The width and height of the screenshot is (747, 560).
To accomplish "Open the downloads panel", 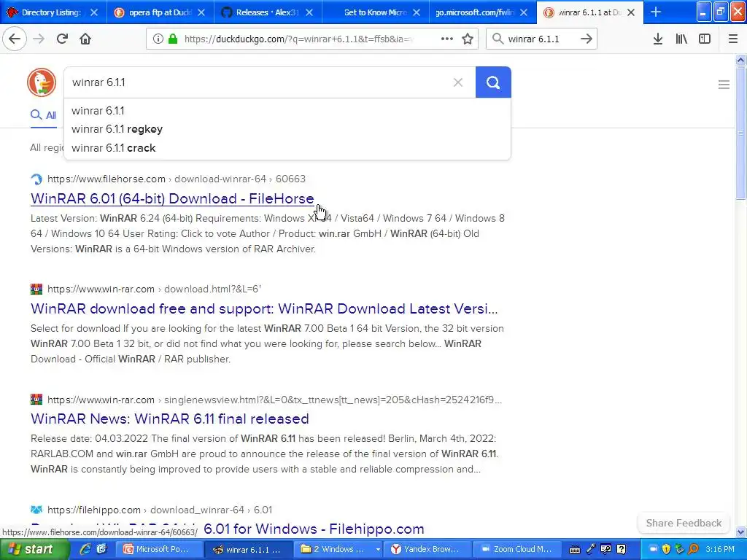I will click(x=658, y=39).
